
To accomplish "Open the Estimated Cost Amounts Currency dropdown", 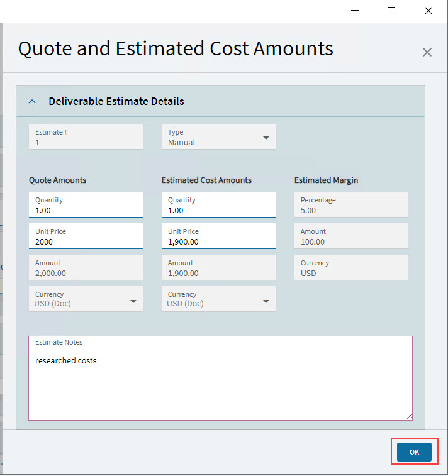I will pyautogui.click(x=218, y=299).
